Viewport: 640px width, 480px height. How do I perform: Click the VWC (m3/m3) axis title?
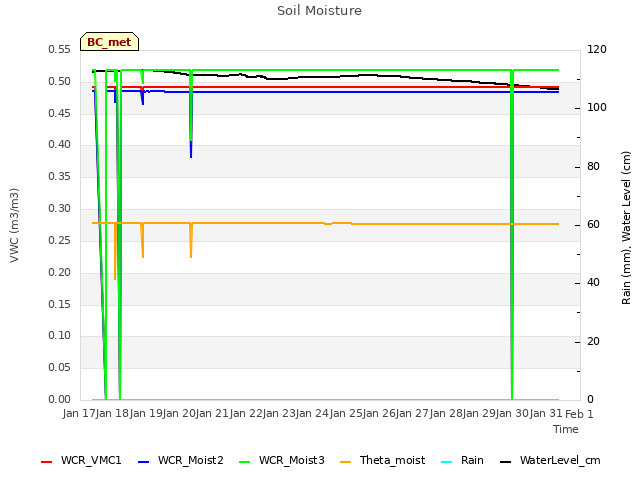click(14, 225)
